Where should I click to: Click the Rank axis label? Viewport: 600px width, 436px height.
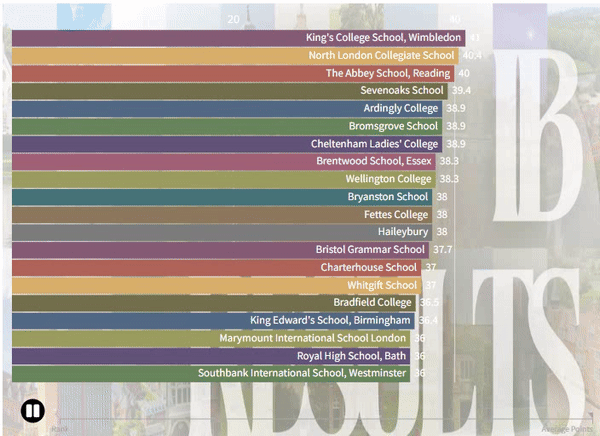[x=60, y=429]
